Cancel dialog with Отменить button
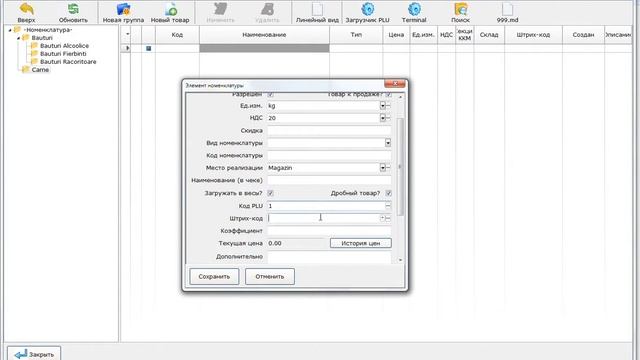The image size is (640, 360). click(x=270, y=276)
